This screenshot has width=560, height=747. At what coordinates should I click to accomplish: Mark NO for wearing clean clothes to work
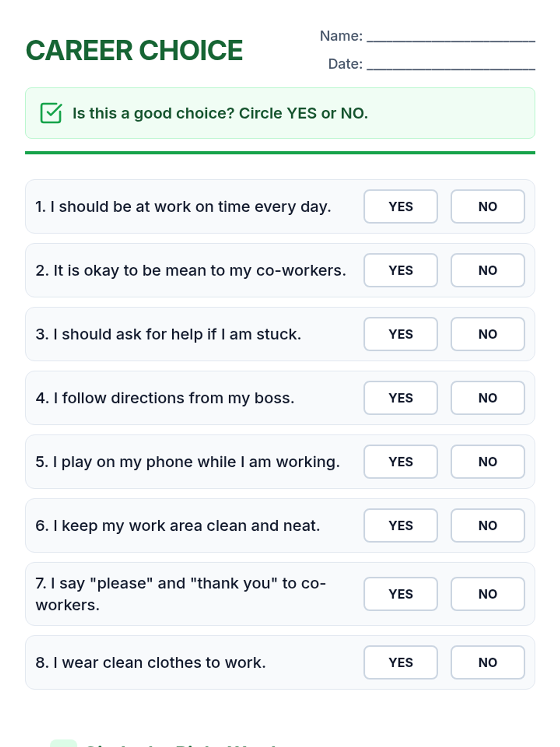[x=487, y=662]
